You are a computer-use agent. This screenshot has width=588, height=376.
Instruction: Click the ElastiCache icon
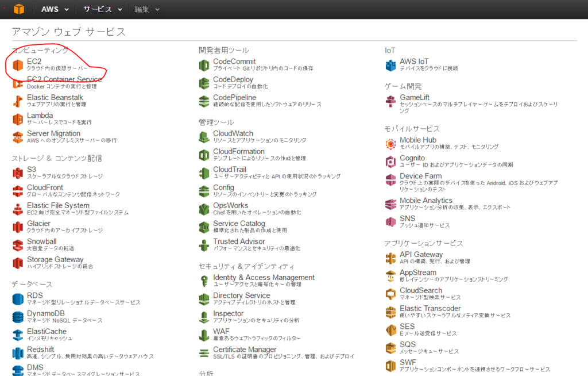18,335
